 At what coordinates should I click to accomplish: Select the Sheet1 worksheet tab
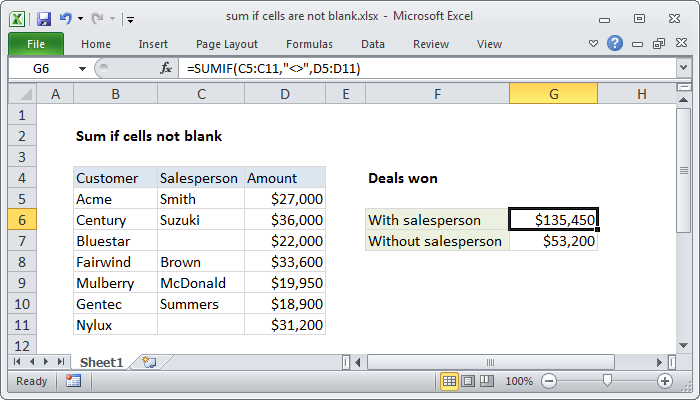pos(99,361)
